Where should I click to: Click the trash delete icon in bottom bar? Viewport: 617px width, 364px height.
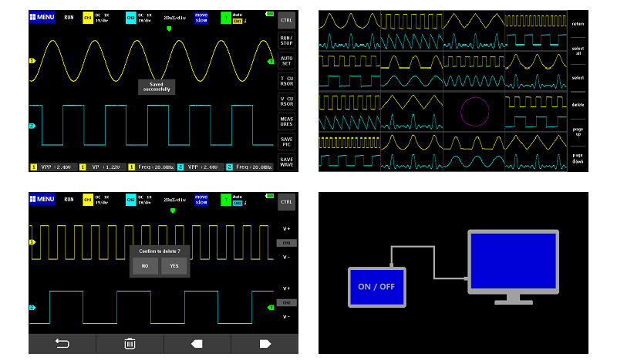coord(130,343)
